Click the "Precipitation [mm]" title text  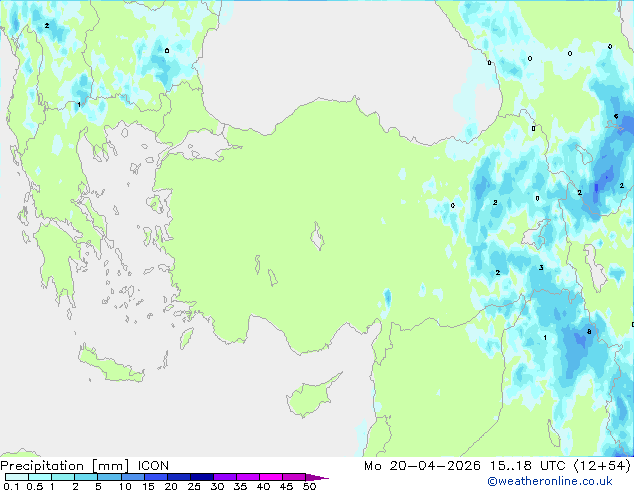pyautogui.click(x=65, y=466)
